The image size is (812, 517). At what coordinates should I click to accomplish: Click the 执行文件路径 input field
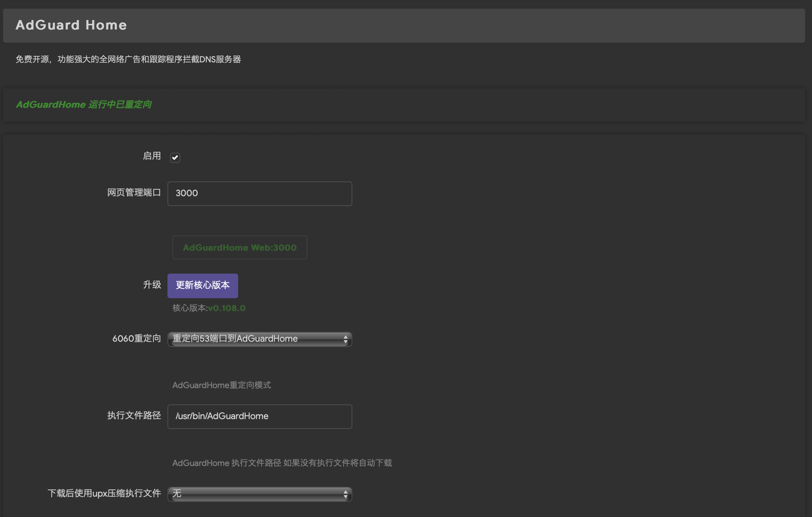click(x=260, y=416)
